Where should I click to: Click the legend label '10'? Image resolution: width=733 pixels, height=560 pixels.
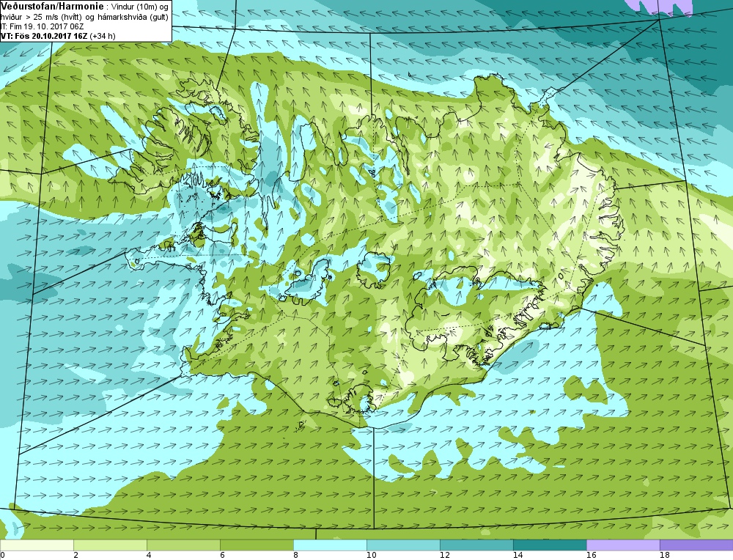point(371,556)
